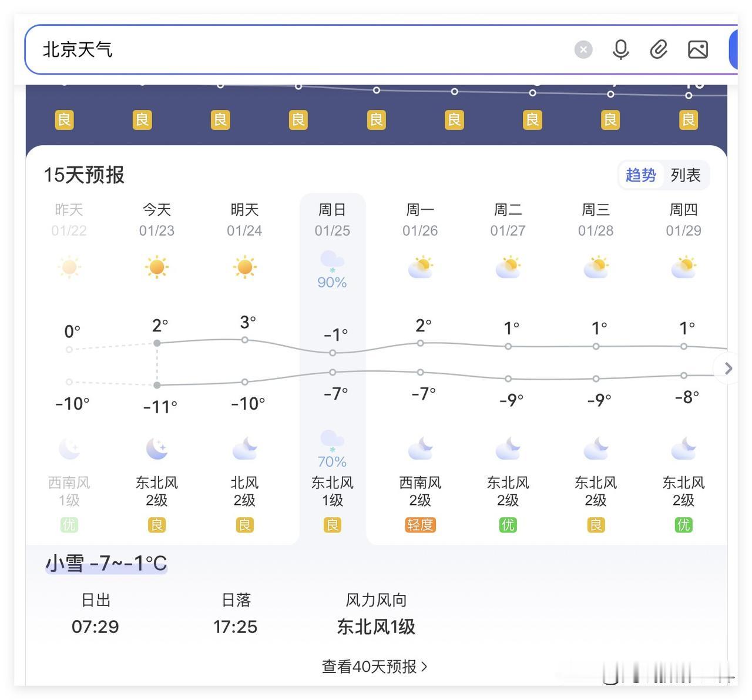752x700 pixels.
Task: Clear the 北京天气 search text
Action: click(x=583, y=49)
